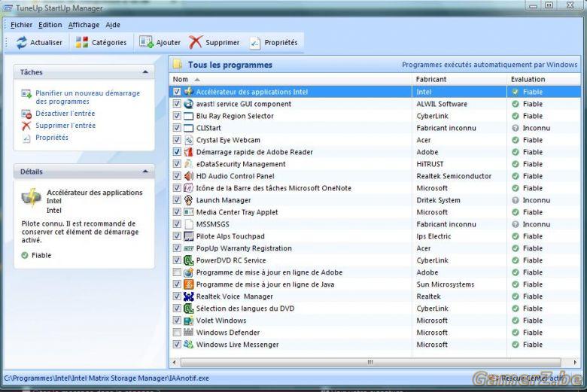Viewport: 587px width, 392px height.
Task: Click ALWIL Software manufacturer cell
Action: coord(442,104)
